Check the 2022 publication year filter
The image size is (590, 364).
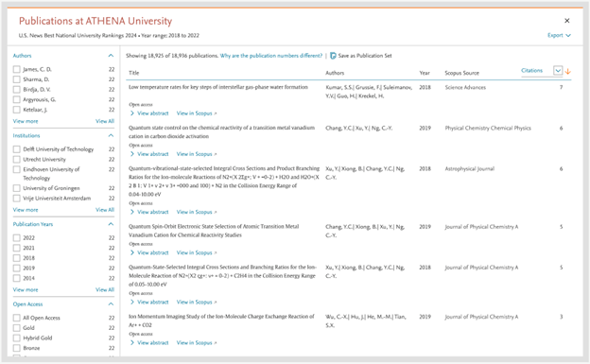tap(17, 238)
